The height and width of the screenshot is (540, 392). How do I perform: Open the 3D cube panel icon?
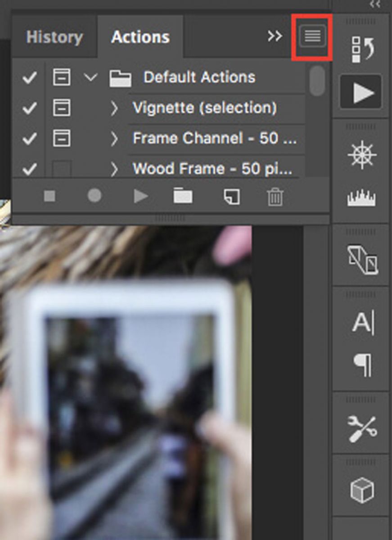coord(362,489)
